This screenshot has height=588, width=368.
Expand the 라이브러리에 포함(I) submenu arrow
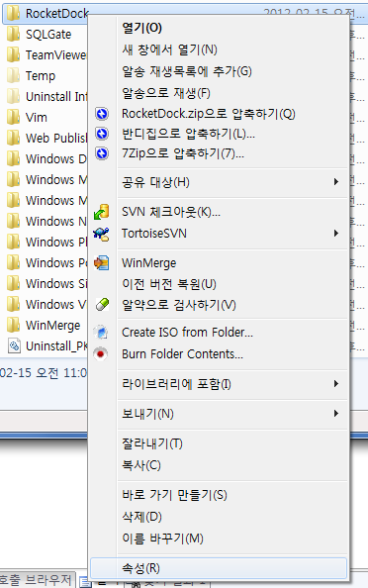[x=336, y=384]
